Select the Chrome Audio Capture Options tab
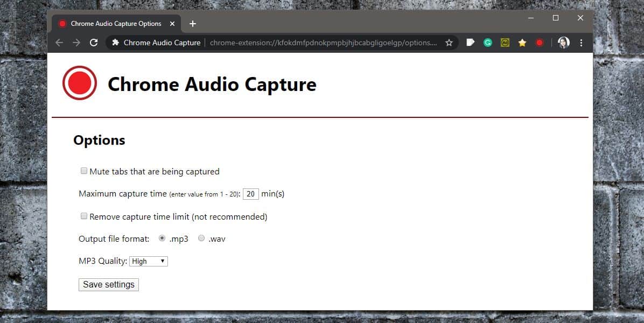 [x=116, y=24]
